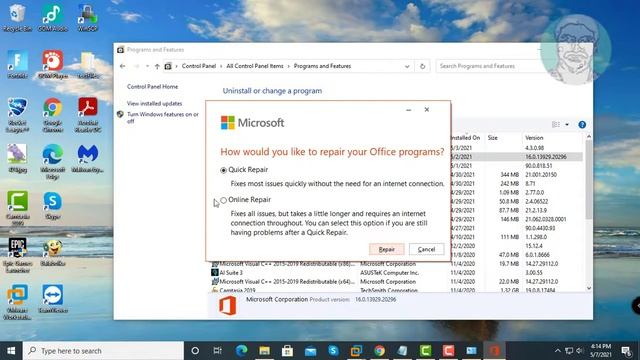Viewport: 640px width, 360px height.
Task: Click the change view icon
Action: (x=556, y=124)
